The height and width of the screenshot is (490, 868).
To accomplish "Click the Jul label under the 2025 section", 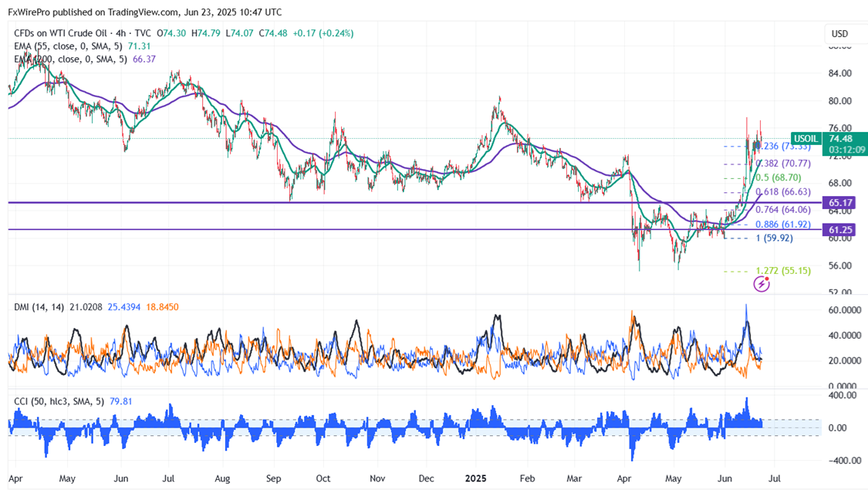I will click(x=775, y=478).
